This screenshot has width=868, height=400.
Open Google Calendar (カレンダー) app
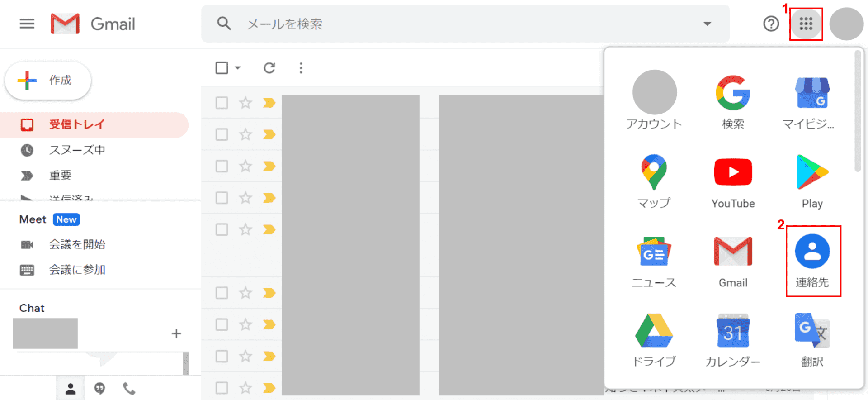coord(733,340)
